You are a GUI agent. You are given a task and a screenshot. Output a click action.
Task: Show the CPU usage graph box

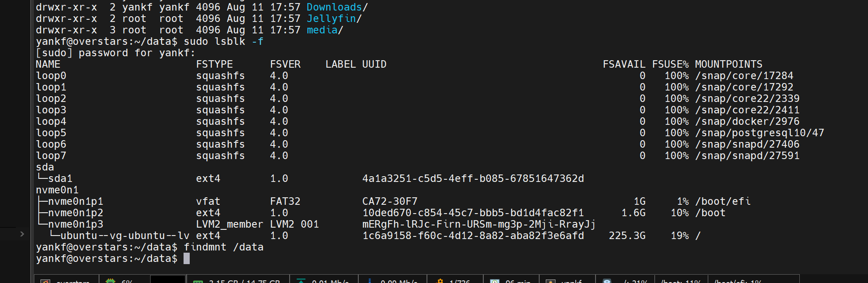point(168,279)
